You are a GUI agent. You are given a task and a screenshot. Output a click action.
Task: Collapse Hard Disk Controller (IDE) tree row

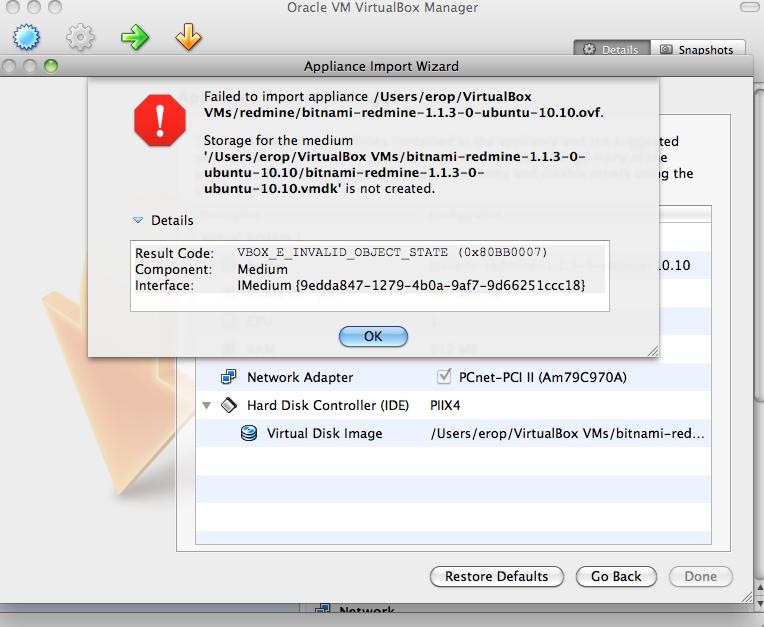point(207,405)
